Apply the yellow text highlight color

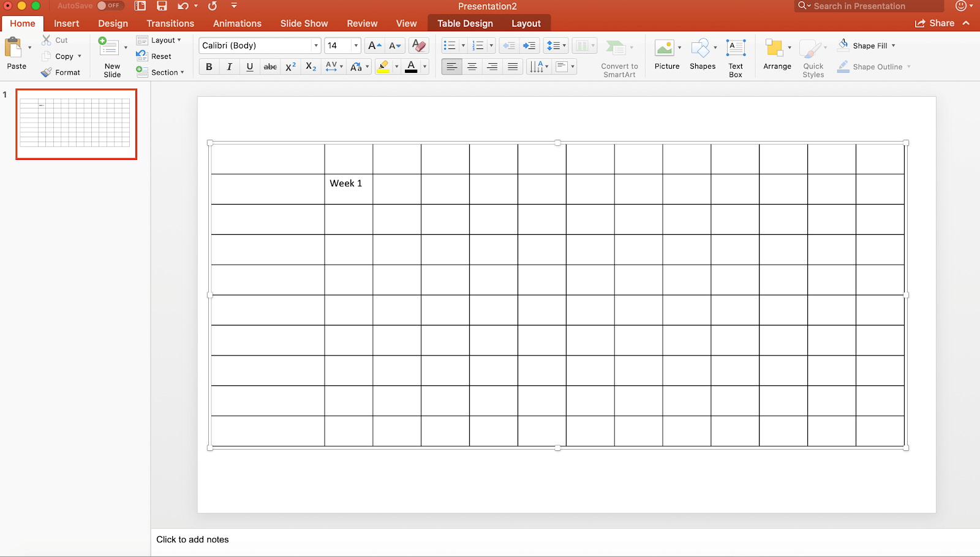pyautogui.click(x=383, y=67)
